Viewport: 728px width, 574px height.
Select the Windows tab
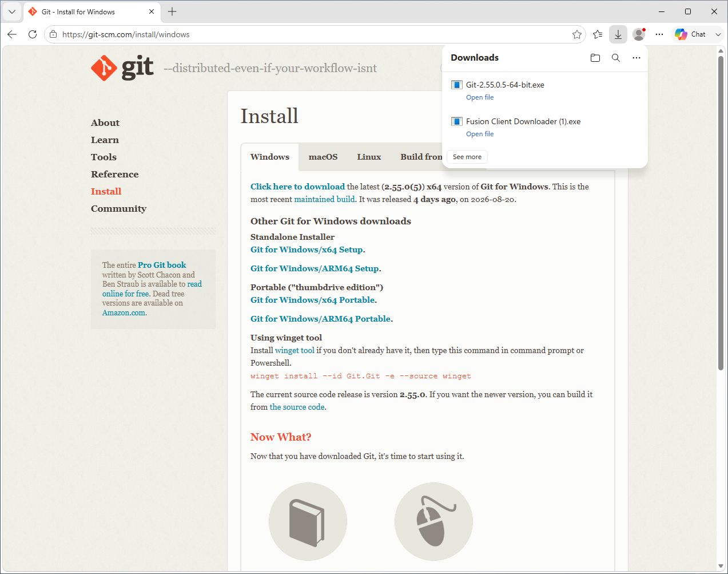click(270, 157)
